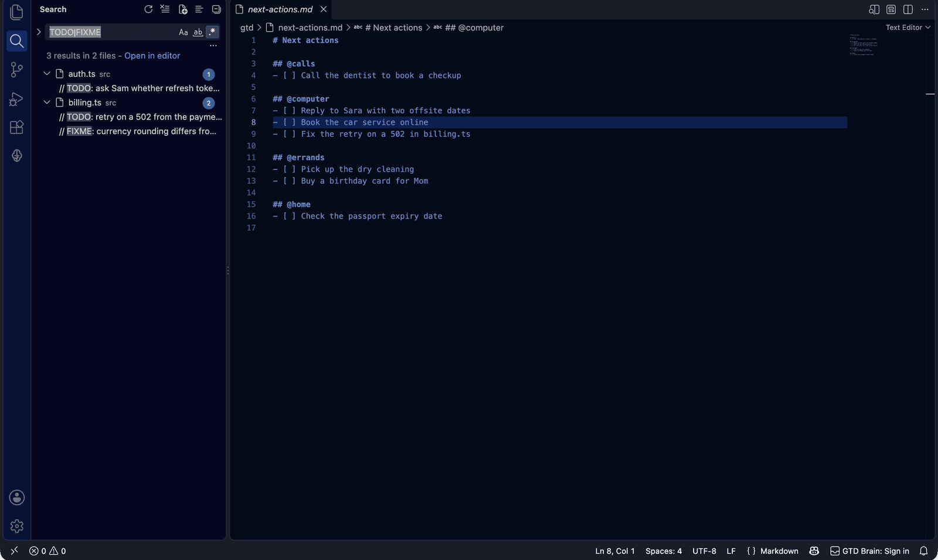
Task: Click '## @errands' heading line
Action: pyautogui.click(x=298, y=158)
